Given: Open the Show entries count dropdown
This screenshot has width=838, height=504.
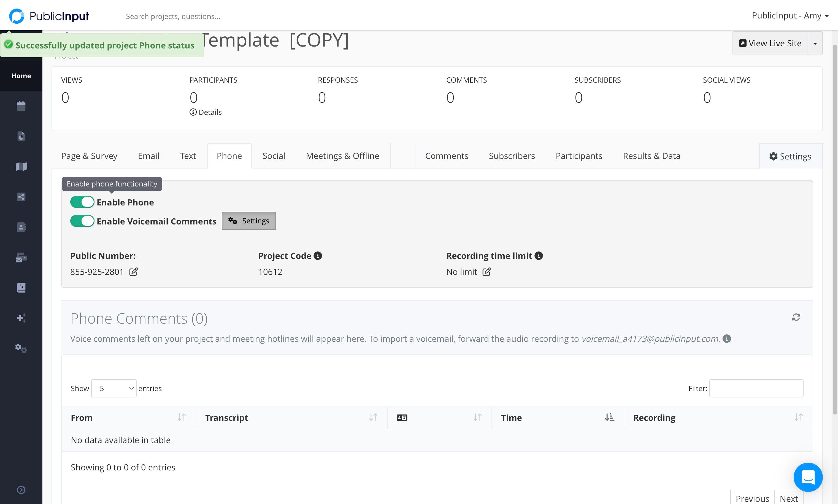Looking at the screenshot, I should tap(114, 388).
